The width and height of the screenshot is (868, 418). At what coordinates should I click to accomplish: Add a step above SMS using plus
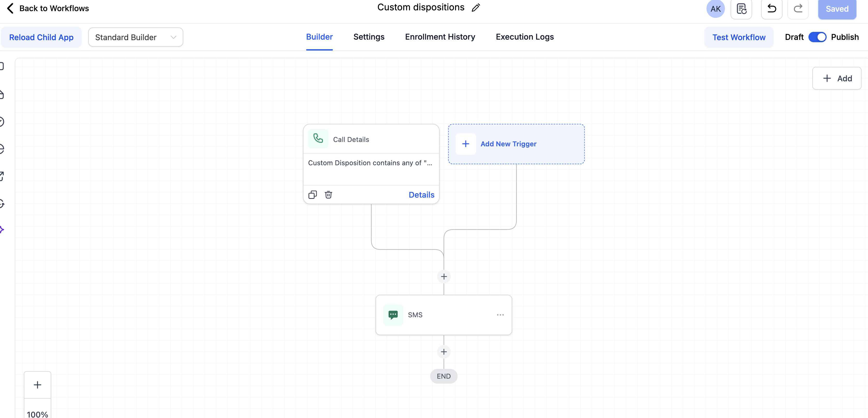click(444, 277)
